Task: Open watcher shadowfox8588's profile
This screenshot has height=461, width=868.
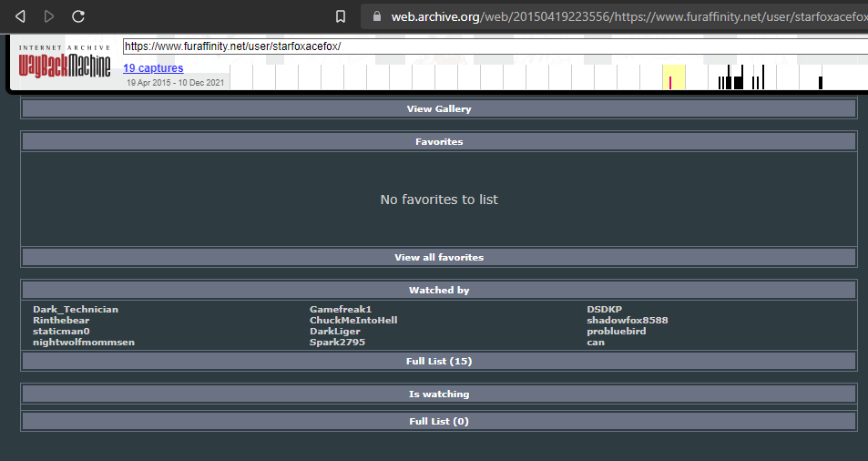Action: point(628,321)
